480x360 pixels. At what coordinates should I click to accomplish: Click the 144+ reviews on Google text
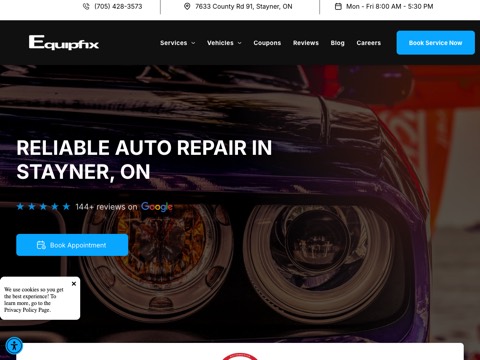[124, 207]
